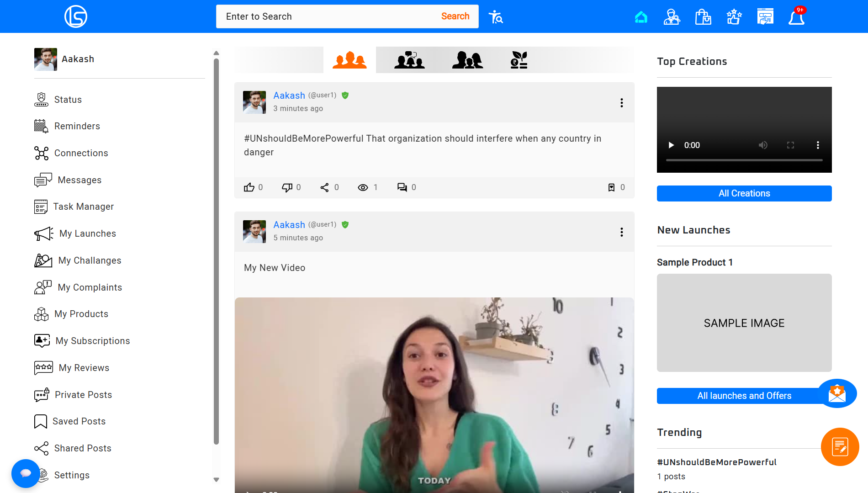Viewport: 868px width, 493px height.
Task: Bookmark the #UNshouldBeMorePowerful post
Action: tap(611, 187)
